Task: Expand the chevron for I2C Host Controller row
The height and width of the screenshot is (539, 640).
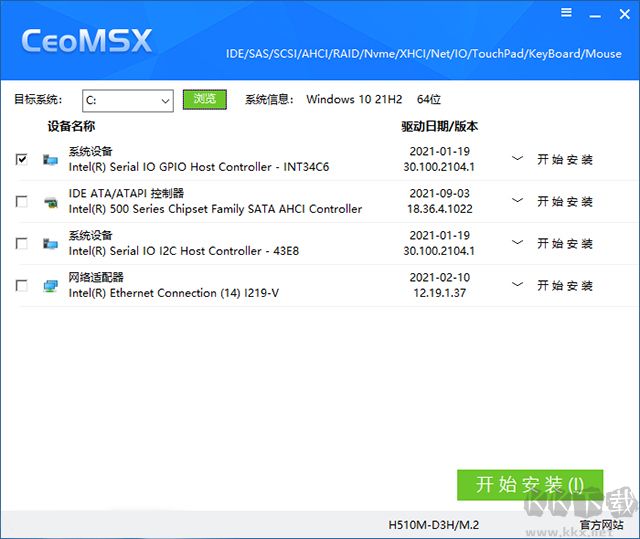Action: click(x=517, y=242)
